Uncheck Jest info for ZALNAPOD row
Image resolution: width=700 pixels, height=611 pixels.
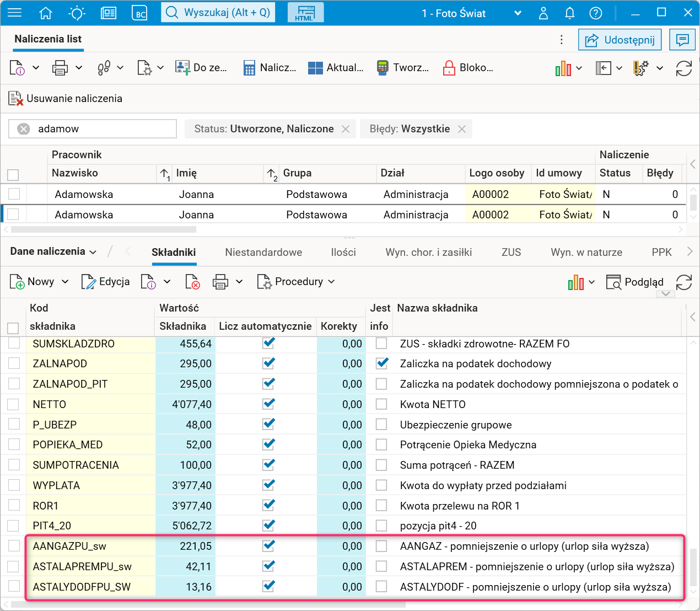point(381,363)
